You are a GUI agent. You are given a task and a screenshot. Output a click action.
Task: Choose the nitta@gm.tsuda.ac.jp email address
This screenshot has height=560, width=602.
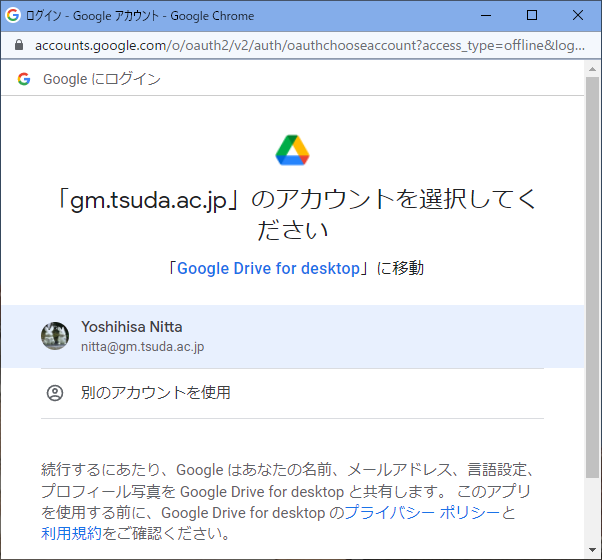pos(142,346)
